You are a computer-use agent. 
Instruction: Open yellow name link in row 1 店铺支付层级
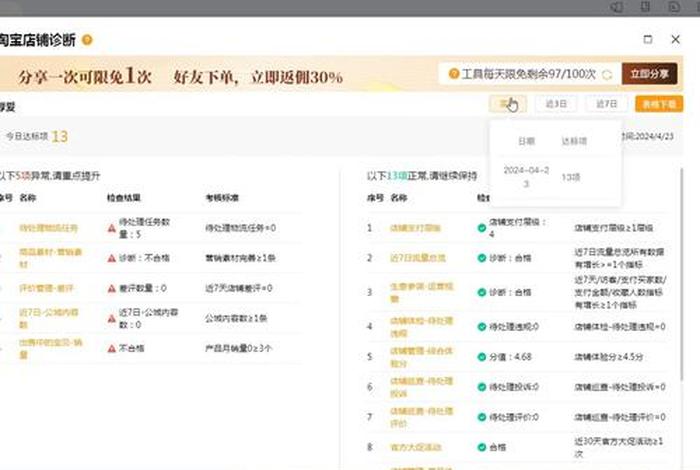(416, 228)
